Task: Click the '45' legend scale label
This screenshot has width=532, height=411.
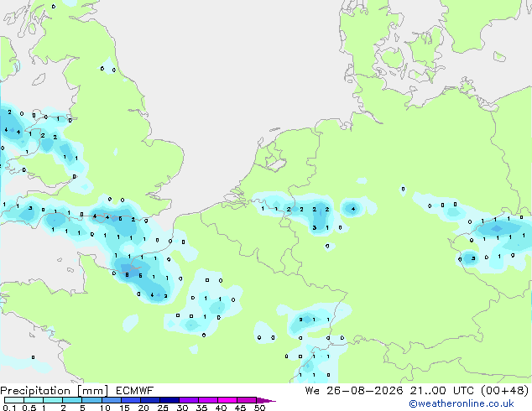Action: coord(240,408)
